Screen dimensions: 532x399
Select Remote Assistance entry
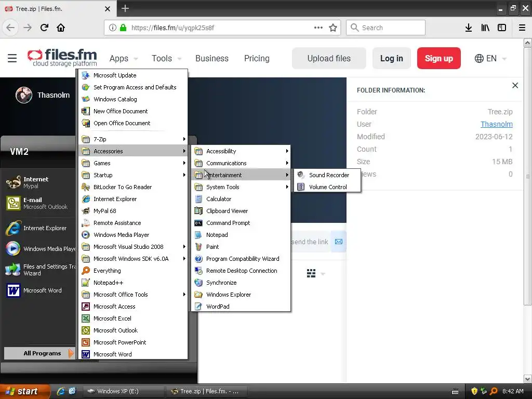[x=133, y=222]
